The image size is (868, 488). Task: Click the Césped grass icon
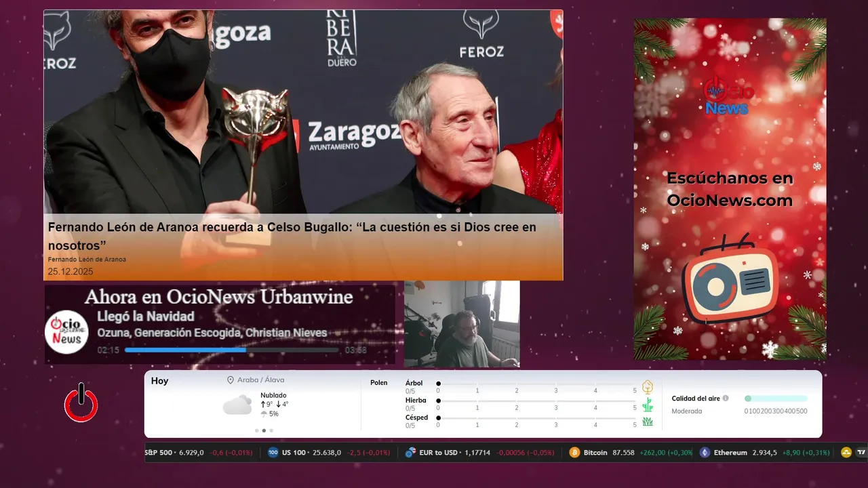(x=648, y=421)
